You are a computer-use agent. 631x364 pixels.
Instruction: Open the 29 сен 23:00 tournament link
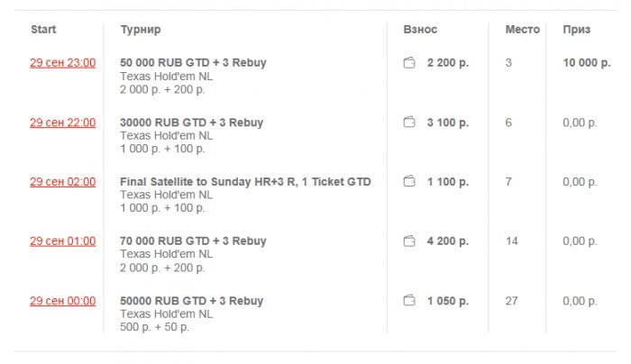tap(62, 63)
